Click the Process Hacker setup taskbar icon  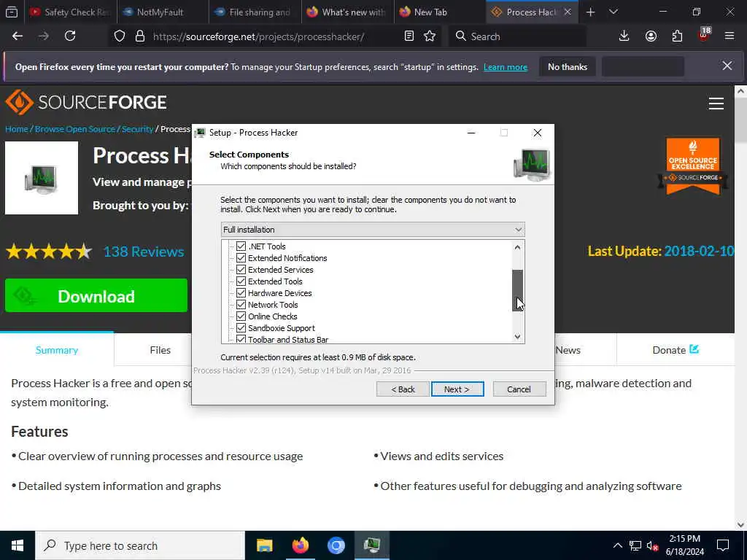click(371, 545)
